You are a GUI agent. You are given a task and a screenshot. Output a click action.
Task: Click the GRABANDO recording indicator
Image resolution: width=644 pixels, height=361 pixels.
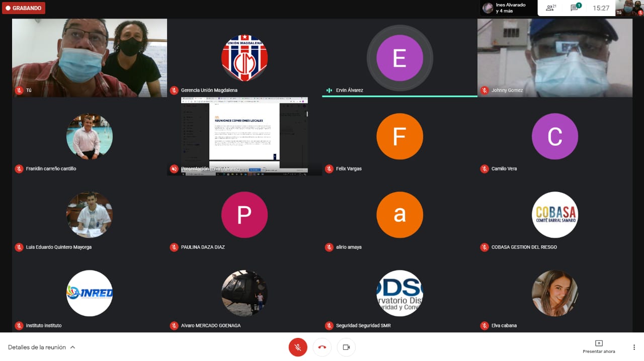(x=24, y=8)
